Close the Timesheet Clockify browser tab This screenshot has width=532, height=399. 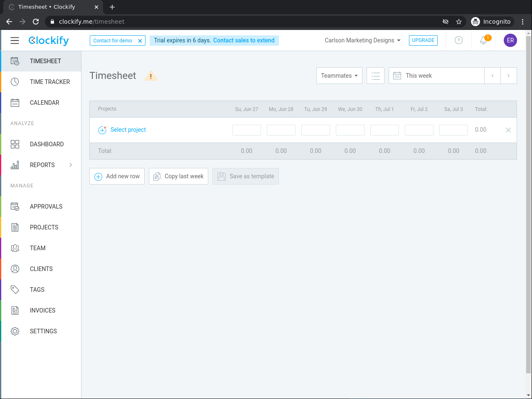pyautogui.click(x=96, y=7)
